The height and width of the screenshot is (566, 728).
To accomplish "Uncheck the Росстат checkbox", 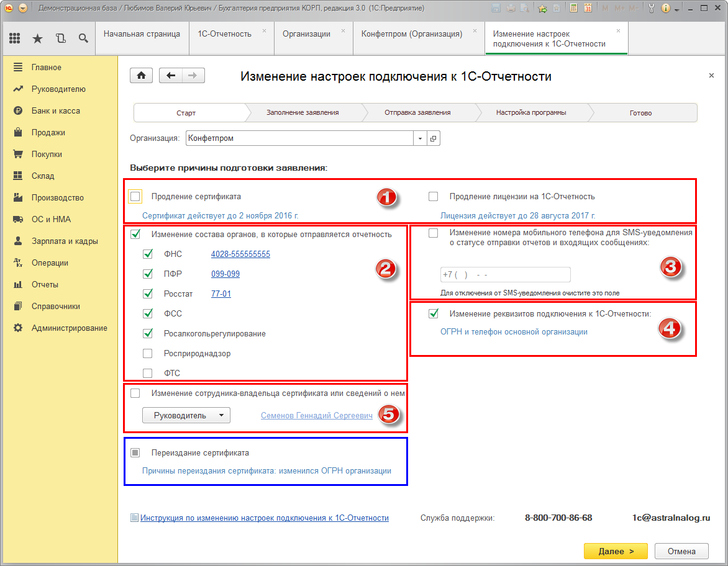I will (148, 294).
